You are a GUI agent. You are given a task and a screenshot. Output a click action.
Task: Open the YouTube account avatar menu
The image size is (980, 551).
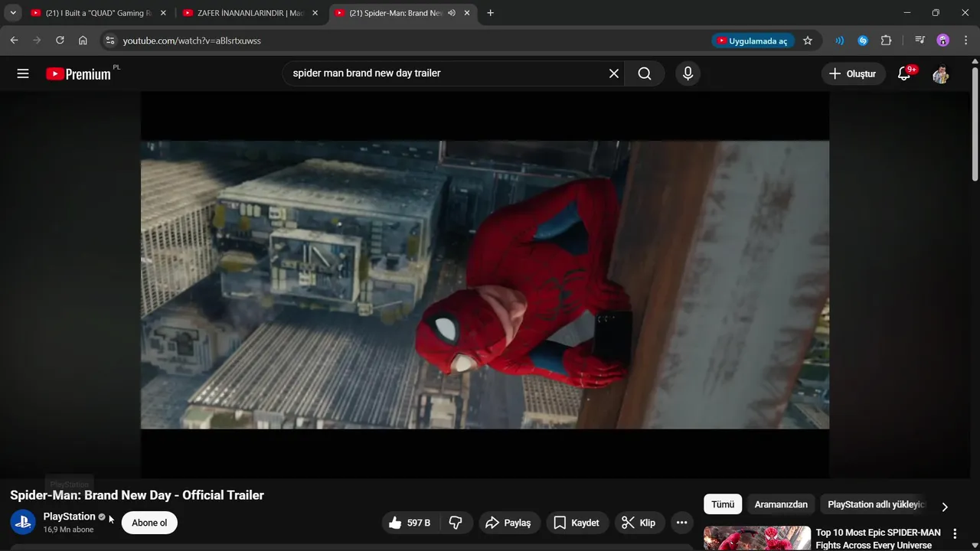tap(941, 73)
